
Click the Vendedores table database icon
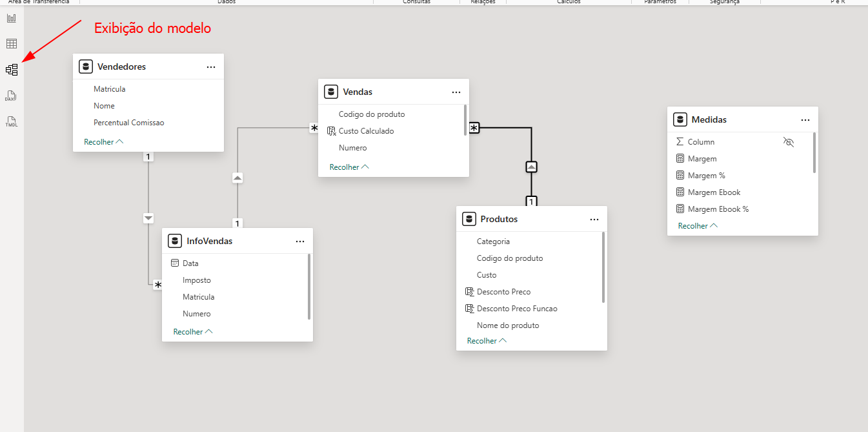tap(86, 67)
